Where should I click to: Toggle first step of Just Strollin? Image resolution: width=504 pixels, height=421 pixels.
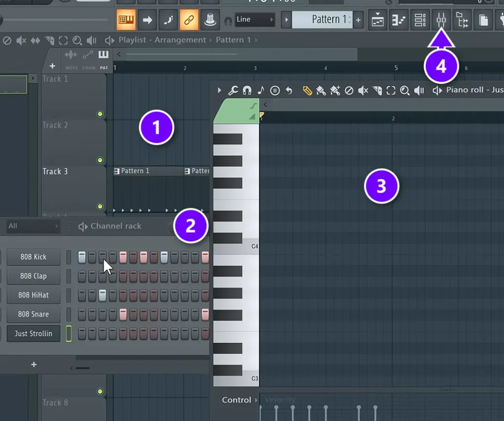82,333
